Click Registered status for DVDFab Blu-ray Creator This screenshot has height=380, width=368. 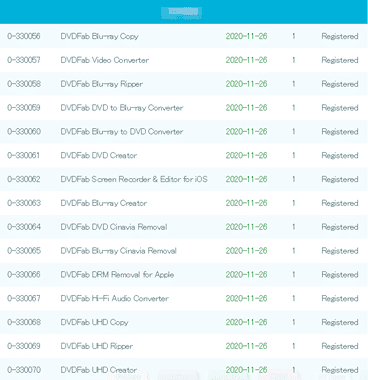coord(340,203)
